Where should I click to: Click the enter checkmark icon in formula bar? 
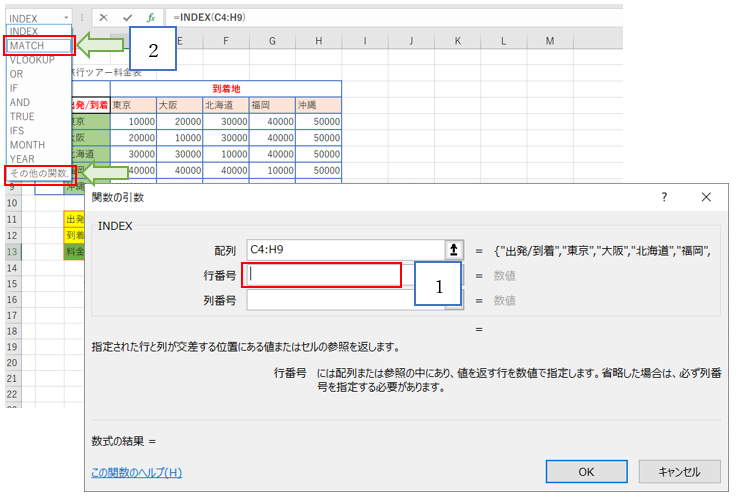[x=127, y=18]
